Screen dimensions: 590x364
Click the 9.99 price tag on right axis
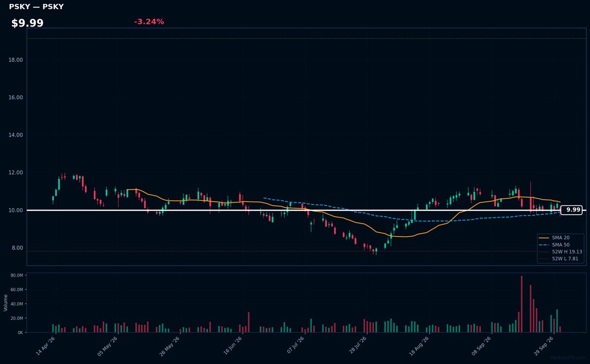(571, 210)
